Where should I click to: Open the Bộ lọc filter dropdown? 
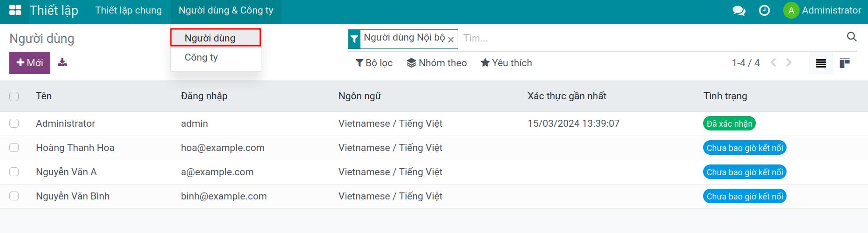(x=374, y=63)
